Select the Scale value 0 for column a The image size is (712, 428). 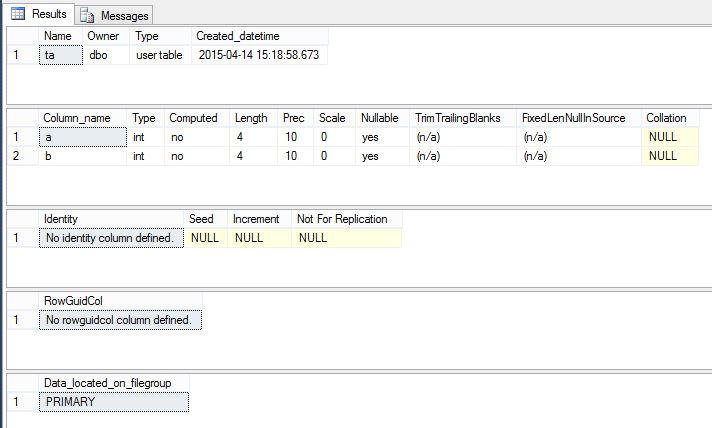coord(335,137)
